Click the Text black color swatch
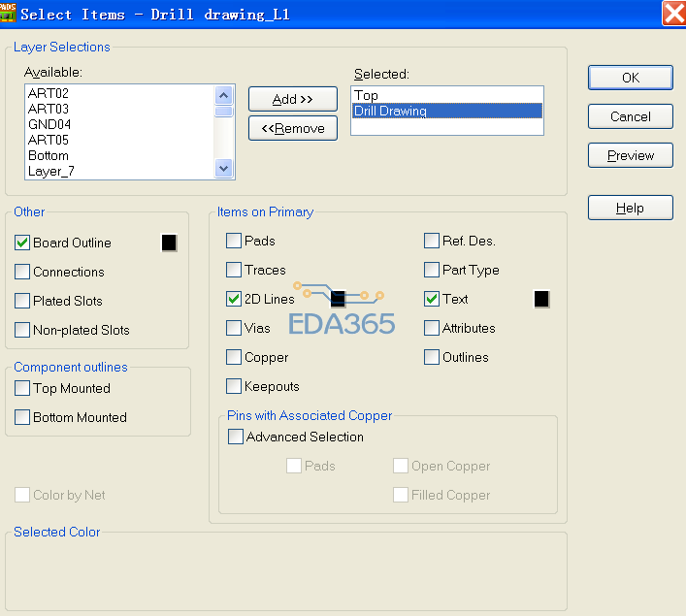The height and width of the screenshot is (616, 686). coord(541,299)
